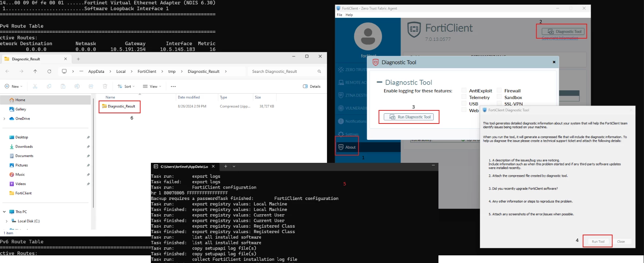Image resolution: width=644 pixels, height=263 pixels.
Task: Enable USB logging checkbox
Action: click(464, 103)
